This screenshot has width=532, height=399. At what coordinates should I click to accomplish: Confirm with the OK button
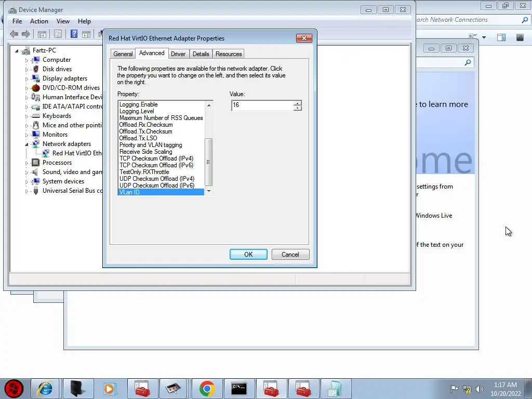pyautogui.click(x=248, y=255)
